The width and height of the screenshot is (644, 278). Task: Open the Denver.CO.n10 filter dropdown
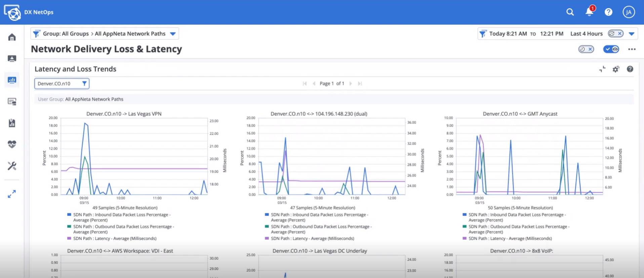62,83
